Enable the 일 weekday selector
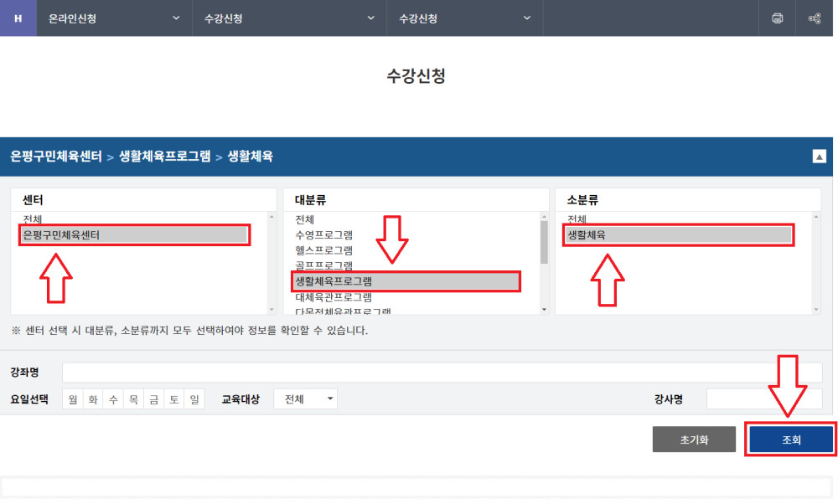 (x=194, y=399)
